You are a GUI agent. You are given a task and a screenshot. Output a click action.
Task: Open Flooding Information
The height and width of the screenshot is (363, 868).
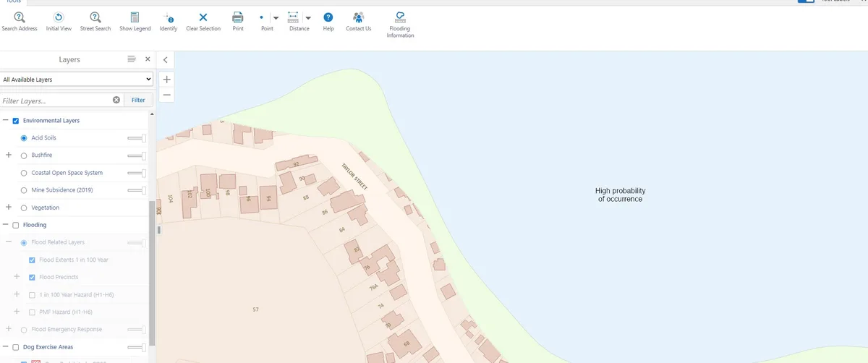tap(400, 24)
